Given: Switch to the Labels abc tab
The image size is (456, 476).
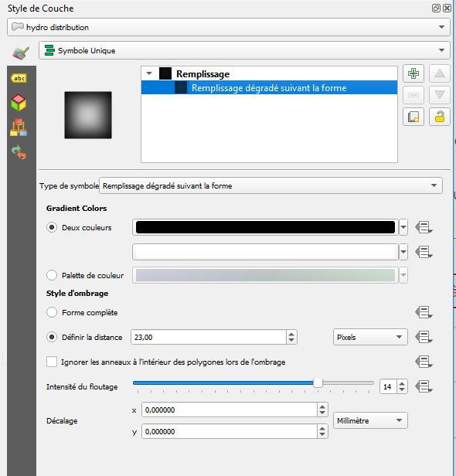Looking at the screenshot, I should click(x=19, y=78).
